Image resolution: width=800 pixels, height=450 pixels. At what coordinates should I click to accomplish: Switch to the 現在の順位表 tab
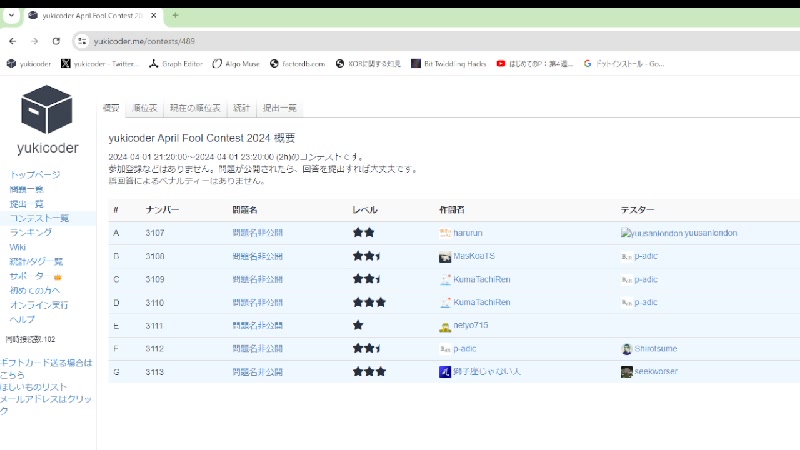tap(195, 108)
